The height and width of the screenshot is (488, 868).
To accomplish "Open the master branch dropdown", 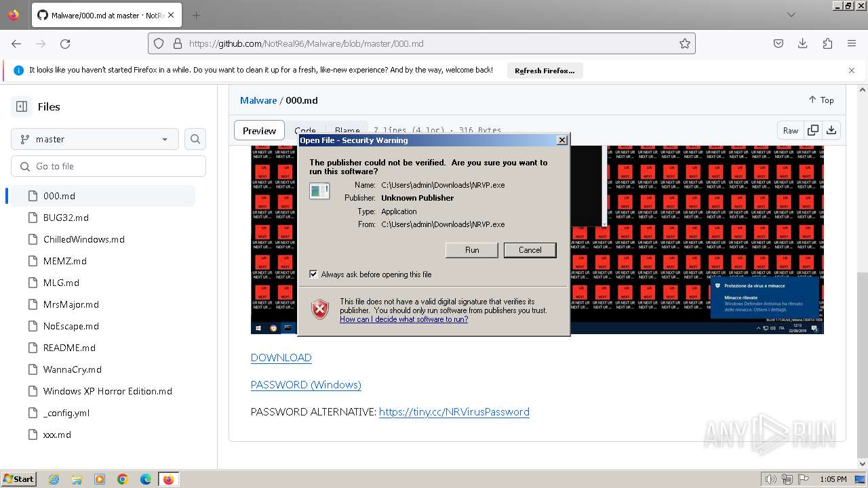I will [x=95, y=139].
